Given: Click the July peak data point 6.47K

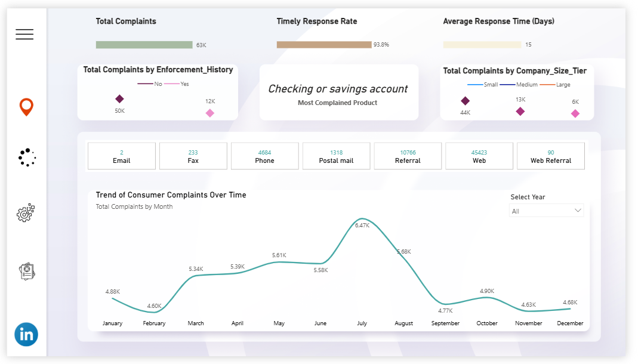Looking at the screenshot, I should (362, 218).
